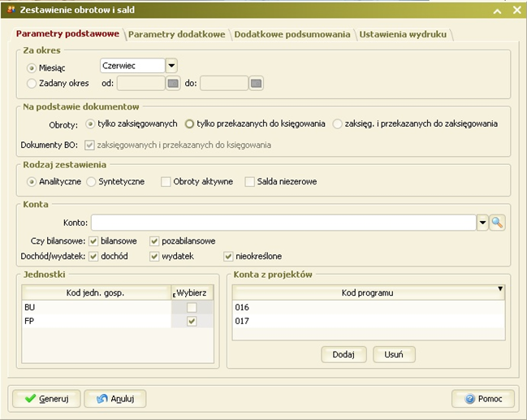The width and height of the screenshot is (527, 420).
Task: Select the BU unit row
Action: [x=97, y=307]
